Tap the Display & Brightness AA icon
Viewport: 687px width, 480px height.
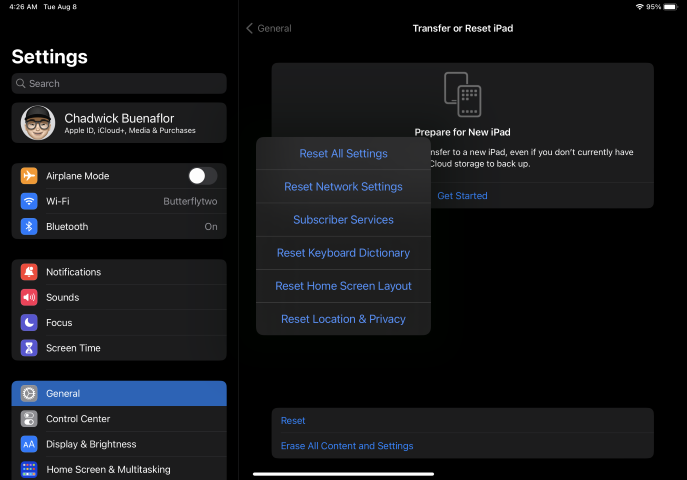point(29,445)
